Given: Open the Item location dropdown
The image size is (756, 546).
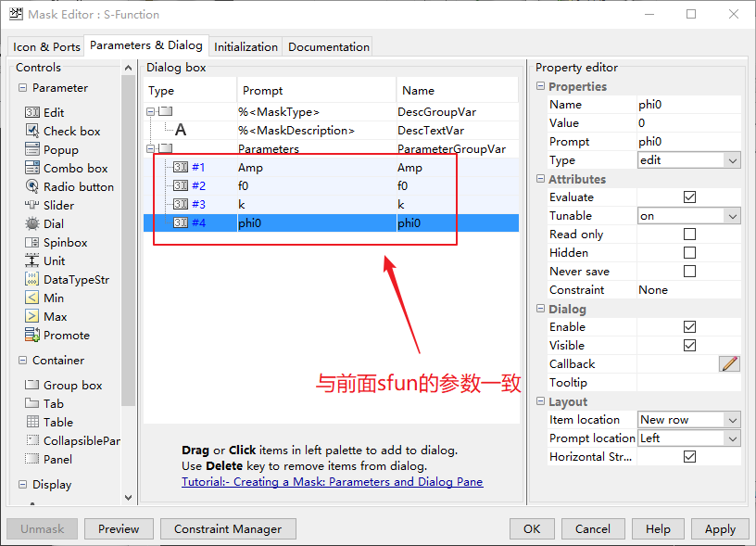Looking at the screenshot, I should tap(689, 420).
